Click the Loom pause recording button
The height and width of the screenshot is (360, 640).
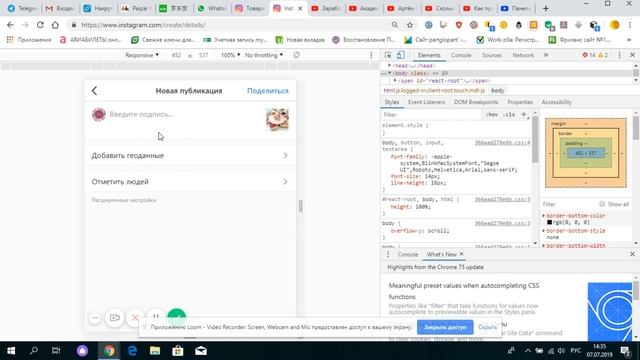156,317
